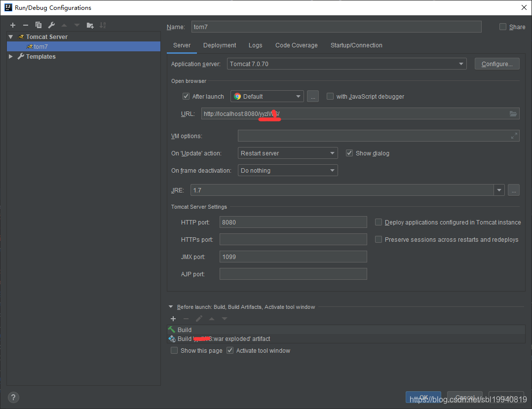532x409 pixels.
Task: Add new configuration with plus icon
Action: tap(13, 25)
